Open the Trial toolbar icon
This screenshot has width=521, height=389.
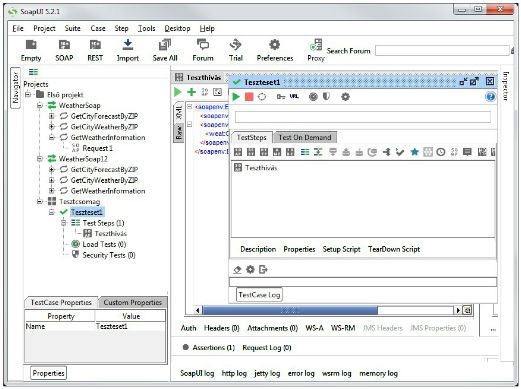(235, 50)
